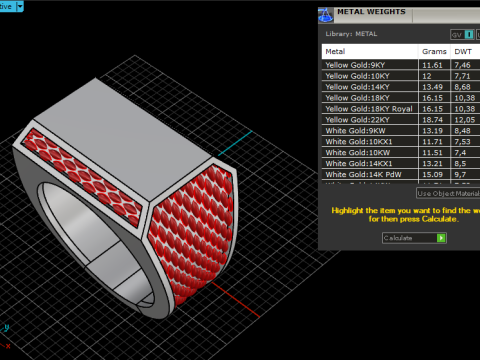Viewport: 480px width, 360px height.
Task: Click the Metal Weights panel icon
Action: pyautogui.click(x=325, y=15)
